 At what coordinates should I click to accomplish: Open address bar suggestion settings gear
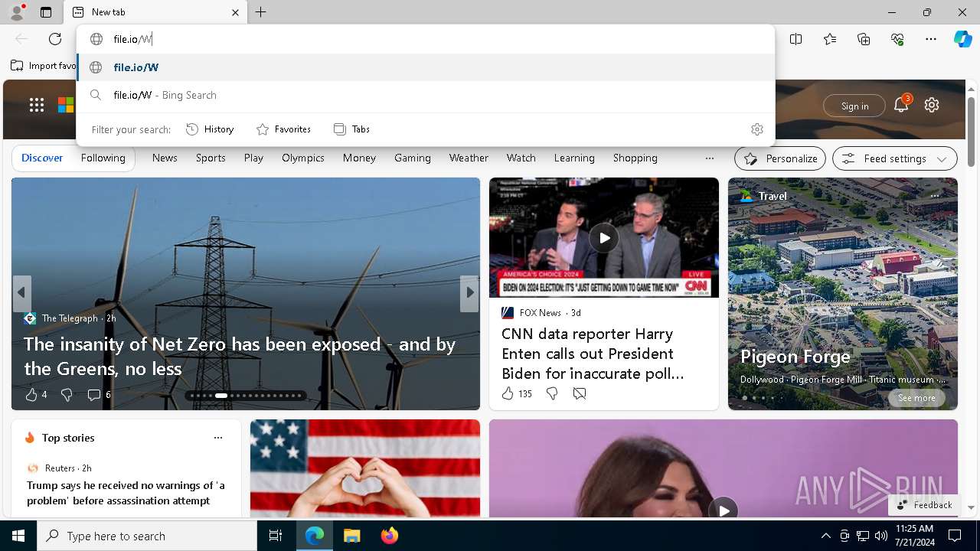coord(757,129)
